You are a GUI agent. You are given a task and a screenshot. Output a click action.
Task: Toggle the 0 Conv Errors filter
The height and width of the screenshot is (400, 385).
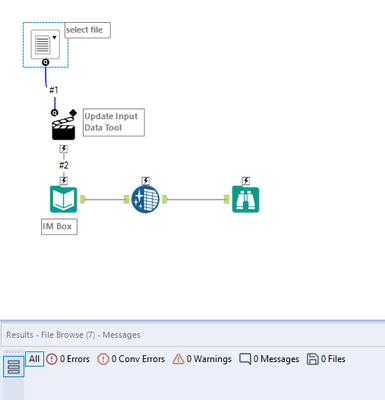click(x=131, y=359)
